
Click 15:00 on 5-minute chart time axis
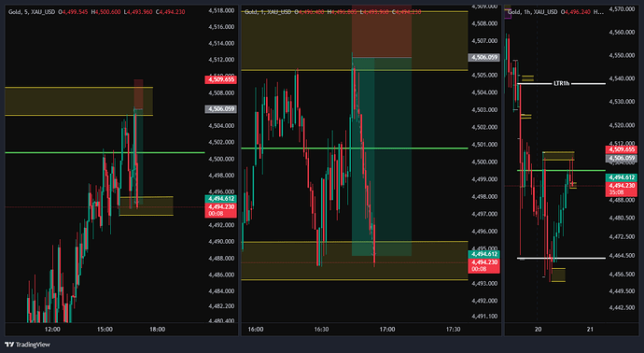(x=105, y=329)
